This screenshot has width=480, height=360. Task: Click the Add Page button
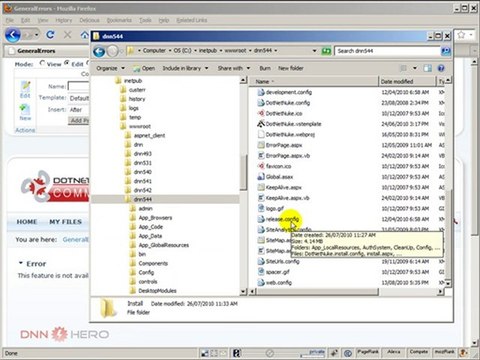click(x=79, y=121)
